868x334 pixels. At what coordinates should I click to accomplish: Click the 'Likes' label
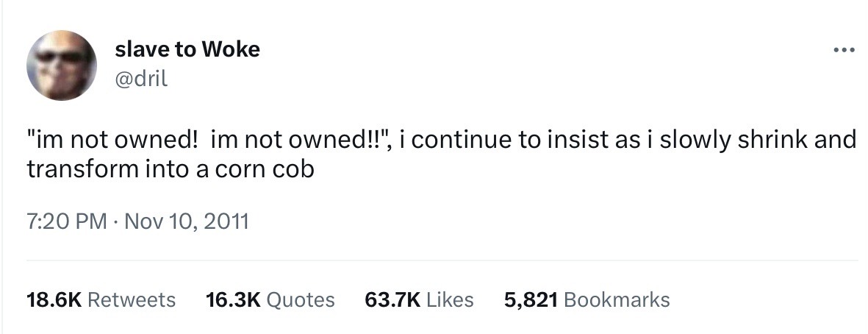coord(450,299)
